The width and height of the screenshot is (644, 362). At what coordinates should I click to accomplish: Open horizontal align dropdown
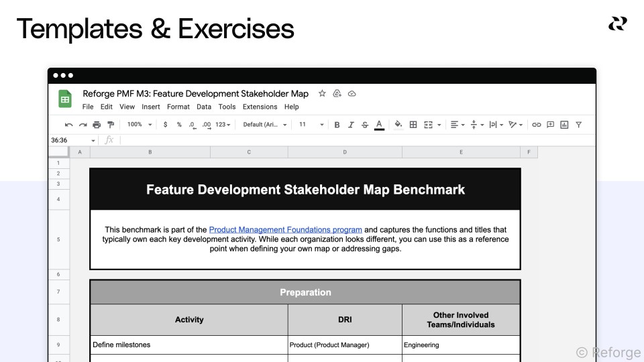tap(457, 125)
